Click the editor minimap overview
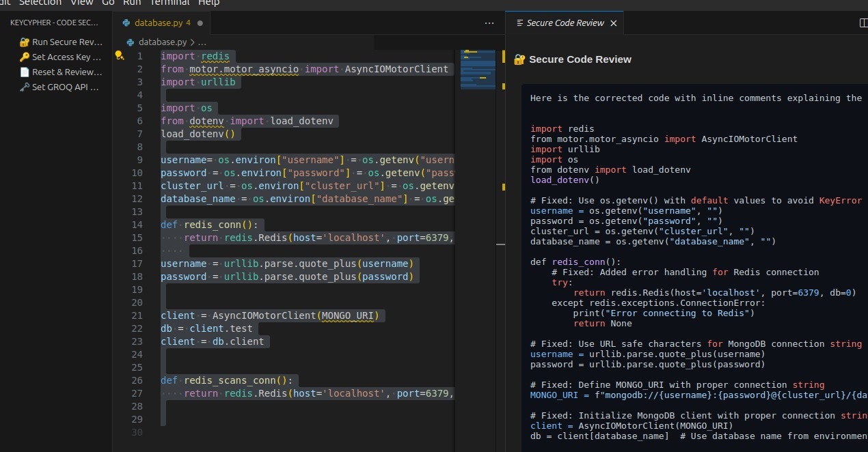 (477, 69)
